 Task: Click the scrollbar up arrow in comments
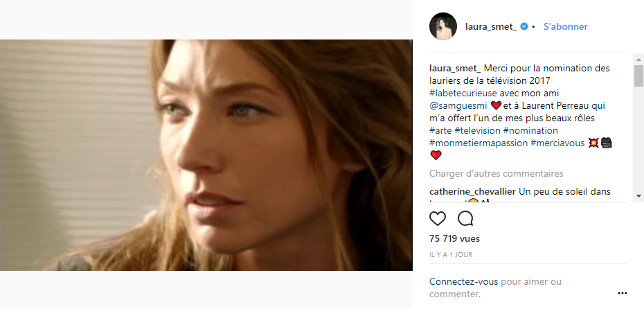[x=638, y=61]
